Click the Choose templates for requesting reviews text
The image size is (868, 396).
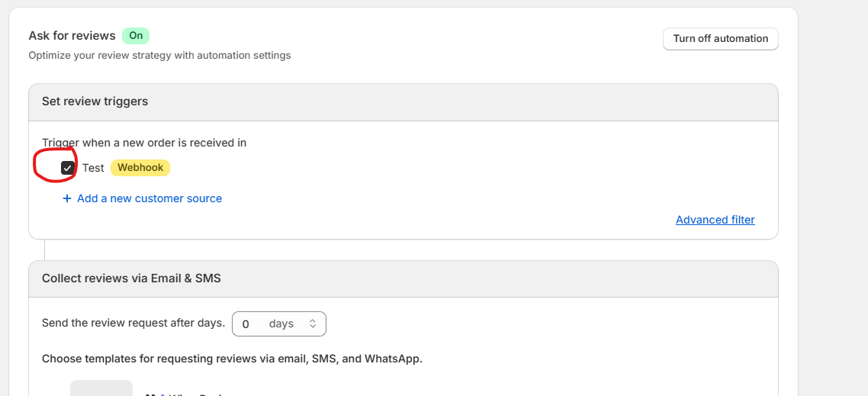[232, 359]
